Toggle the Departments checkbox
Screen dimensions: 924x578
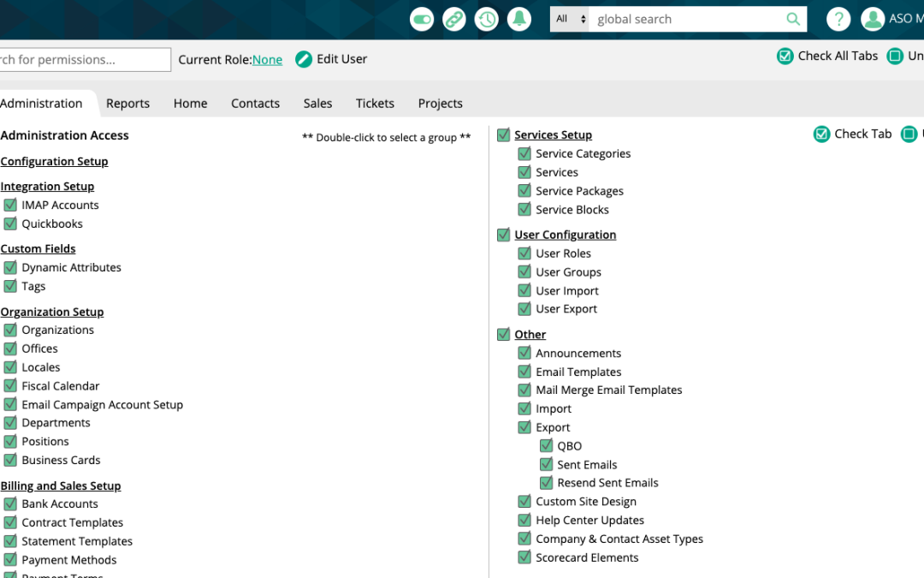(10, 423)
